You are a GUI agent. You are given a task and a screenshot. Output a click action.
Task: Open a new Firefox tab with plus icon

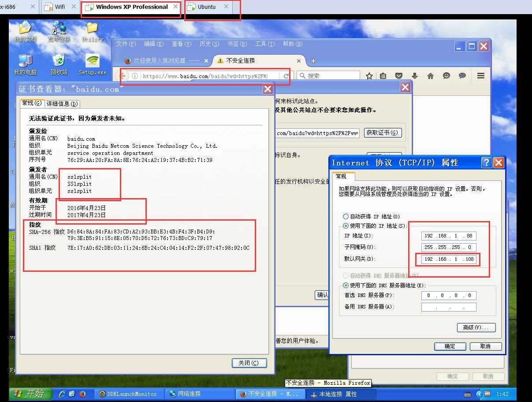click(x=313, y=61)
